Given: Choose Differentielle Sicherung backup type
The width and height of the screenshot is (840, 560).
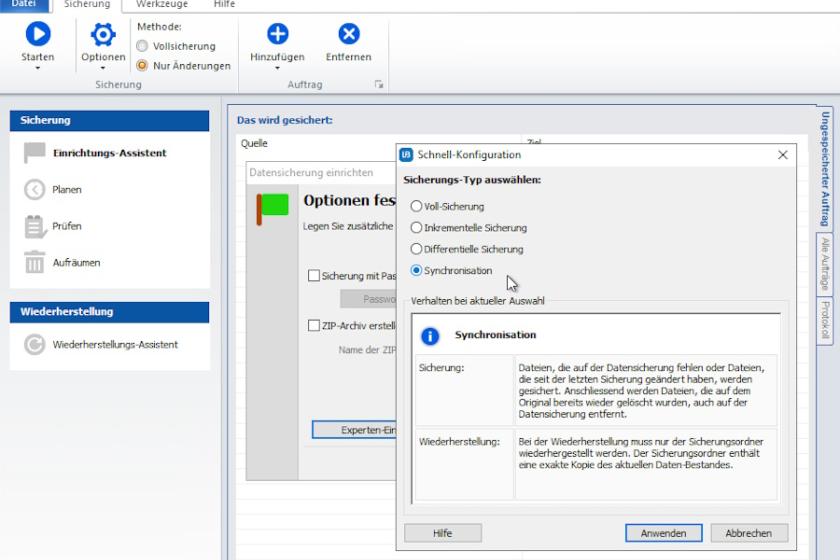Looking at the screenshot, I should (x=416, y=249).
